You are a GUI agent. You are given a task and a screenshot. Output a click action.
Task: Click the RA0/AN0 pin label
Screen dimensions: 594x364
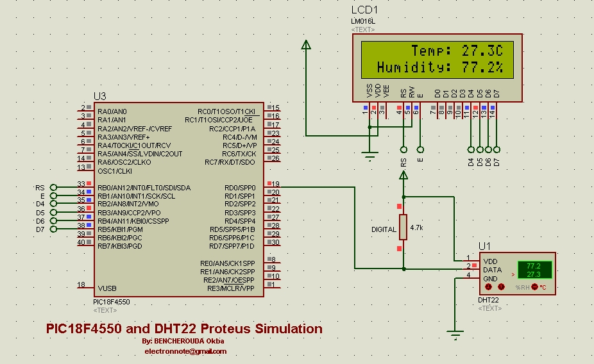pyautogui.click(x=112, y=112)
